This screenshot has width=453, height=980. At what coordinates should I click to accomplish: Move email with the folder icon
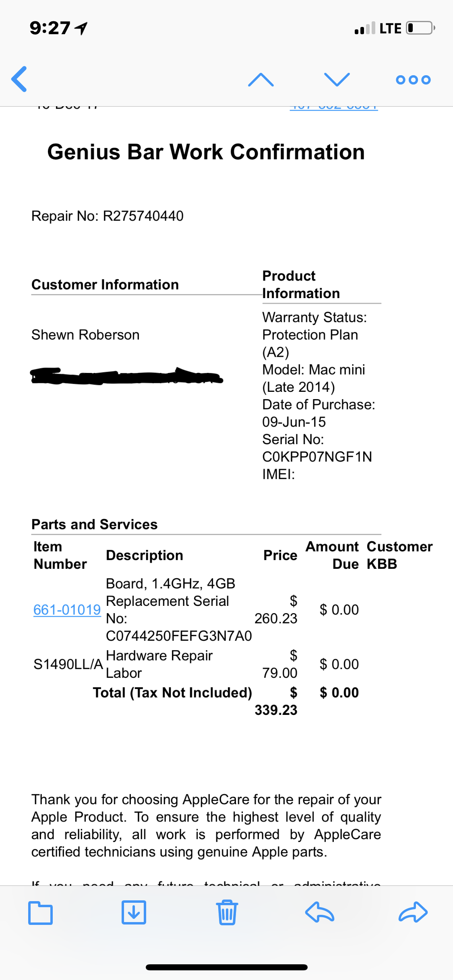pos(40,912)
